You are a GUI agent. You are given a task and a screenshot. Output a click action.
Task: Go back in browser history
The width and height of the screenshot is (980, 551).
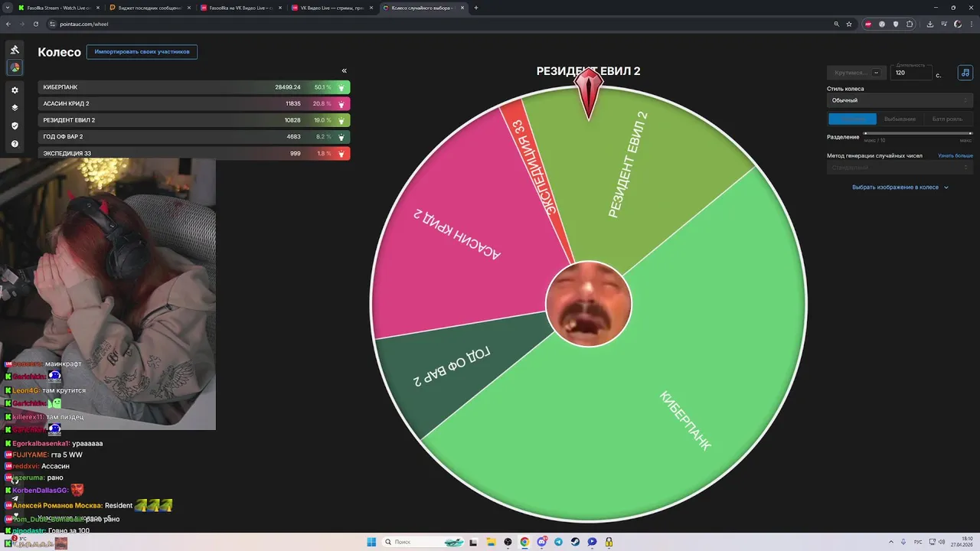(x=8, y=24)
